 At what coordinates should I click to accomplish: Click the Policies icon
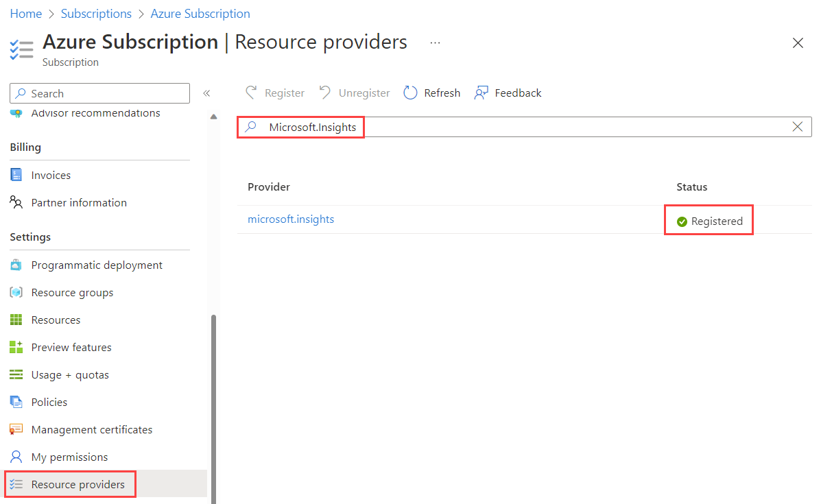pyautogui.click(x=16, y=403)
